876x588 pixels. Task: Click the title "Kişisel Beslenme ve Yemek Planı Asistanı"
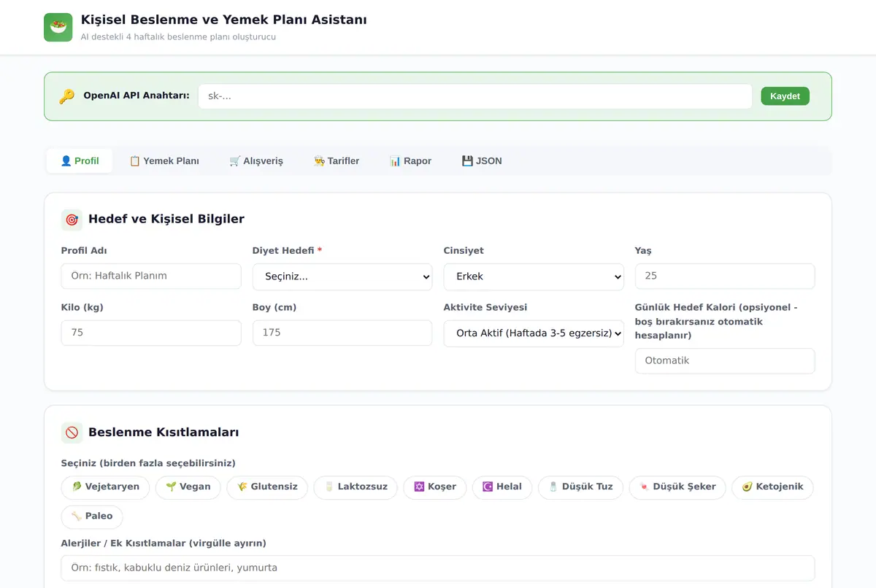point(224,20)
